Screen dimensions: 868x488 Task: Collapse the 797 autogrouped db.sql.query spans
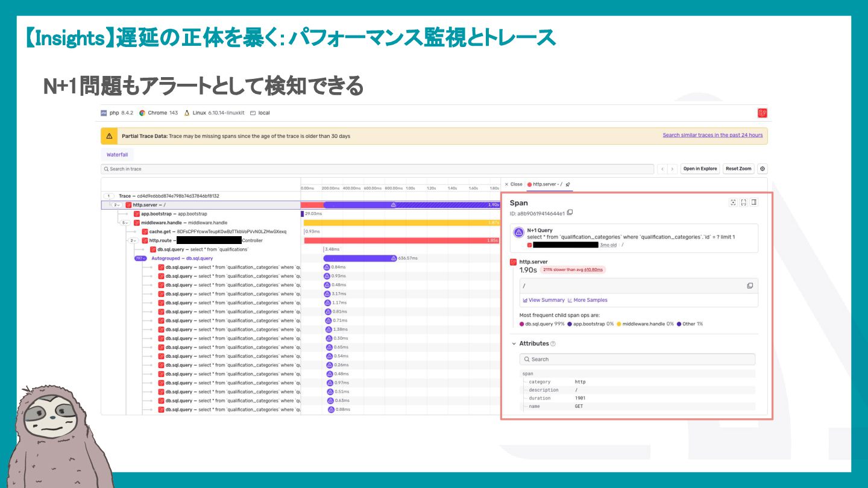140,258
